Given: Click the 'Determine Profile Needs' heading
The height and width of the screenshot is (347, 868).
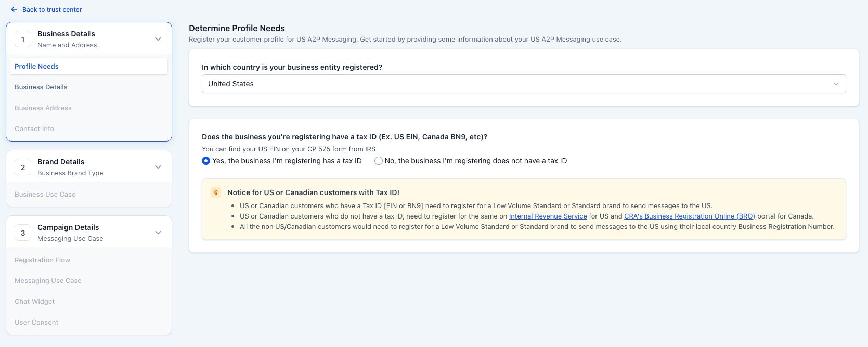Looking at the screenshot, I should click(237, 28).
